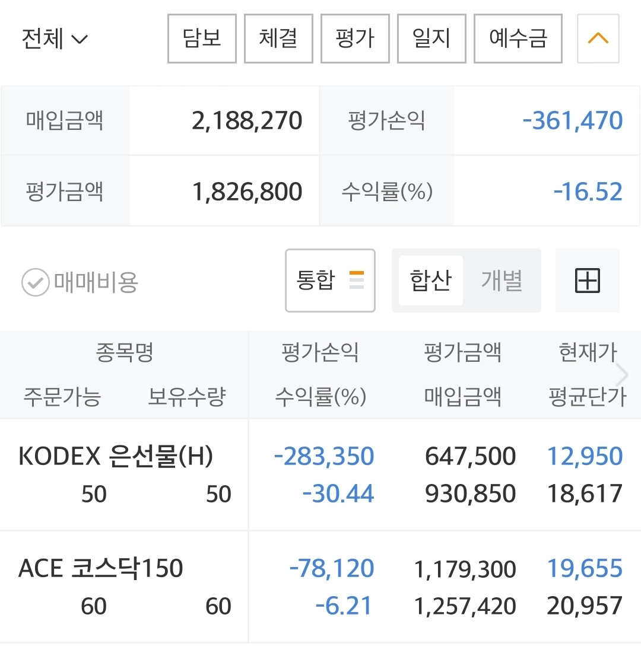Image resolution: width=641 pixels, height=672 pixels.
Task: Select the KODEX 은선물(H) holding
Action: tap(116, 456)
